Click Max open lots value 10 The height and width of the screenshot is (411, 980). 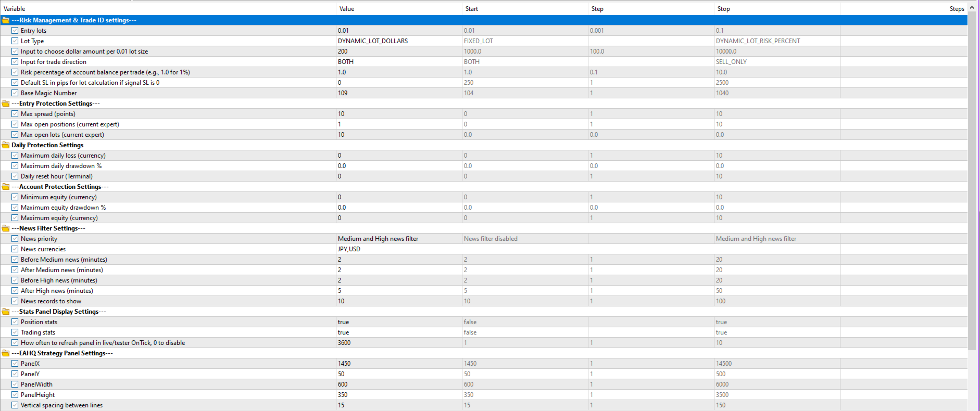click(x=399, y=135)
